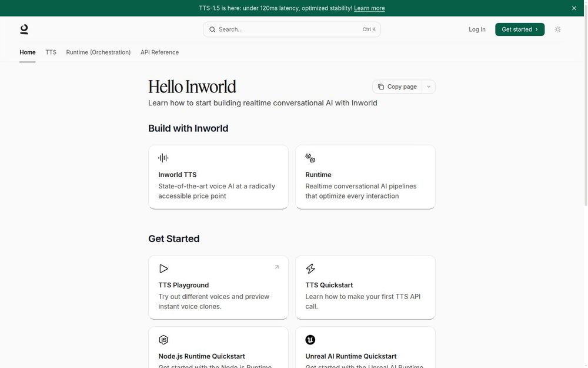Screen dimensions: 588x368
Task: Click the Inworld TTS waveform icon
Action: coord(163,158)
